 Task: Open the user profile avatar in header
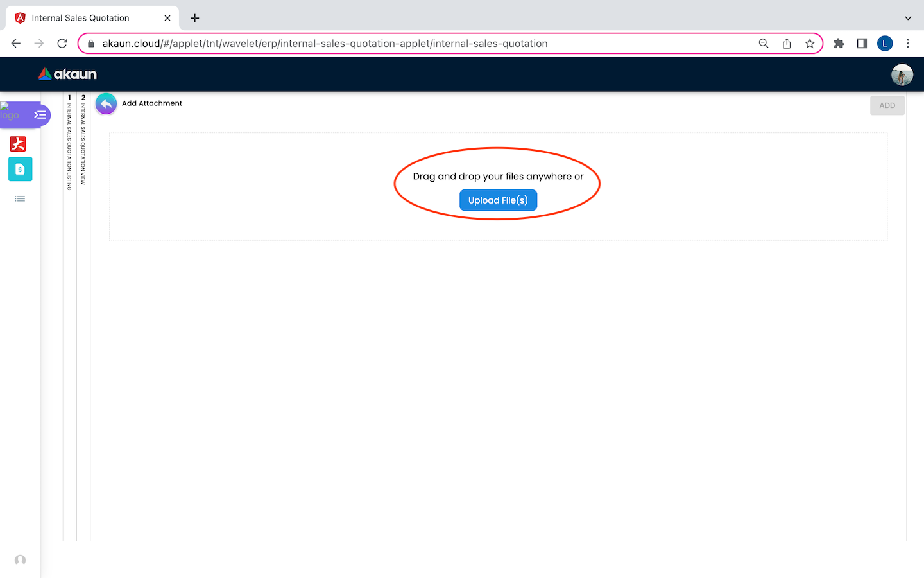902,74
